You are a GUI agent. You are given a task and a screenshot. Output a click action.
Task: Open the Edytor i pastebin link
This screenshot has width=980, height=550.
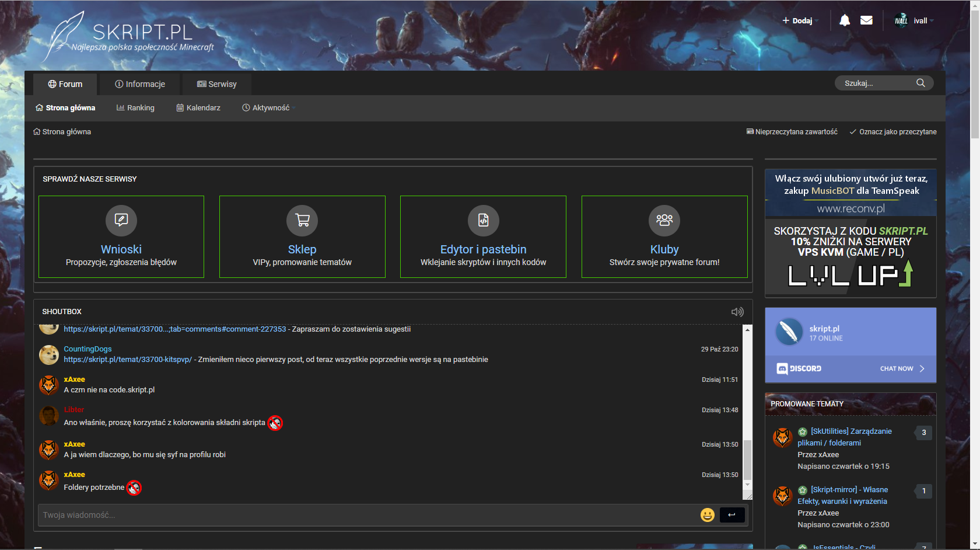pos(484,249)
